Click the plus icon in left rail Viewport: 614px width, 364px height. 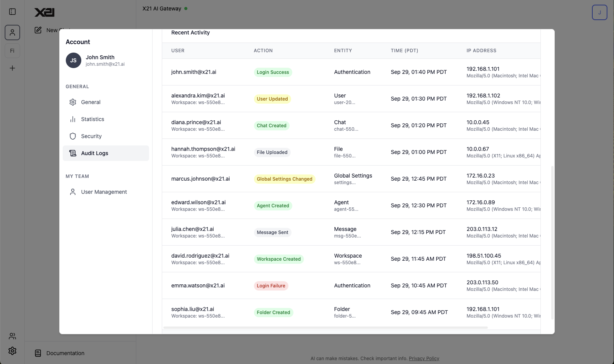coord(12,68)
